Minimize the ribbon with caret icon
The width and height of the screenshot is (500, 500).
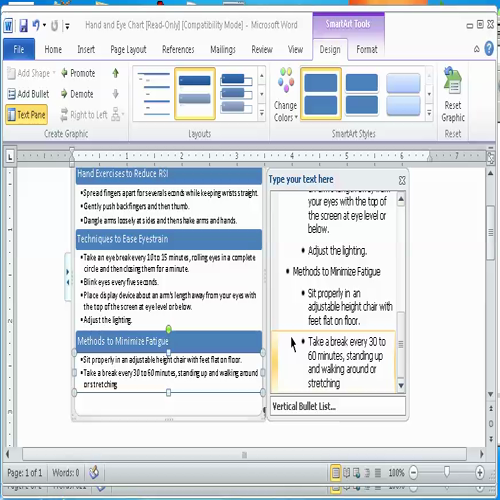point(477,49)
